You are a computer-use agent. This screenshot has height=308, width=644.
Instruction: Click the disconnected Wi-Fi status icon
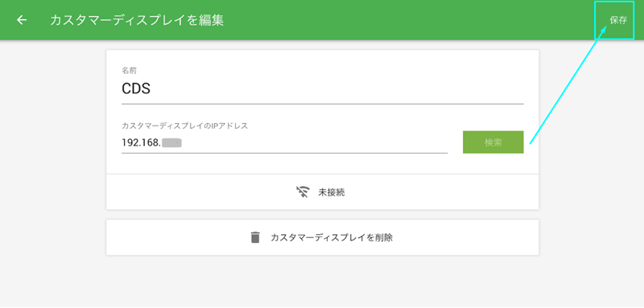(x=303, y=192)
